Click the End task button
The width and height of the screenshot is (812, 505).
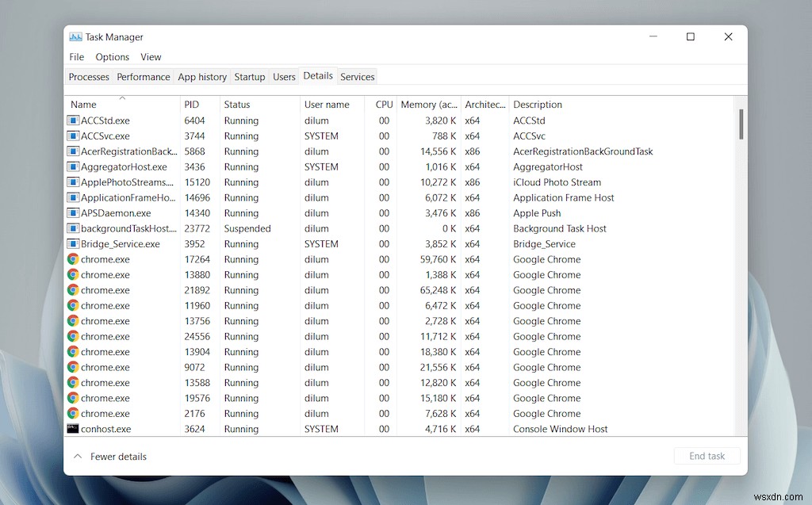(707, 456)
